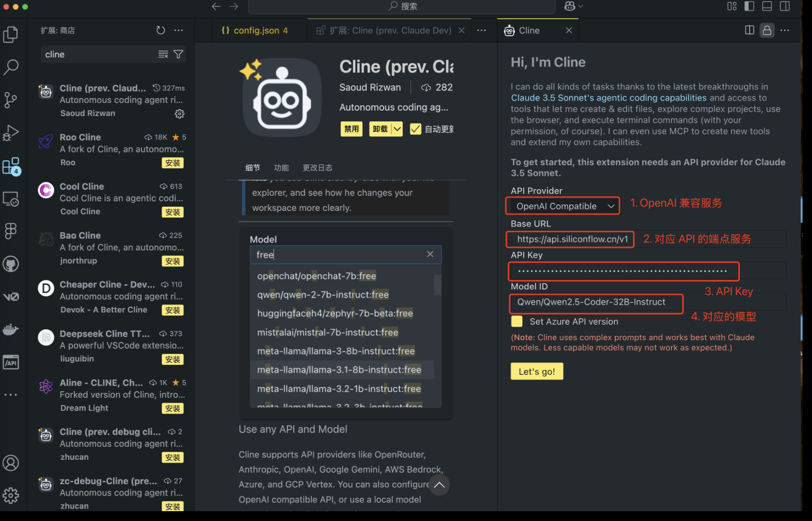Open the Docker view in activity bar
The width and height of the screenshot is (812, 521).
pos(11,329)
